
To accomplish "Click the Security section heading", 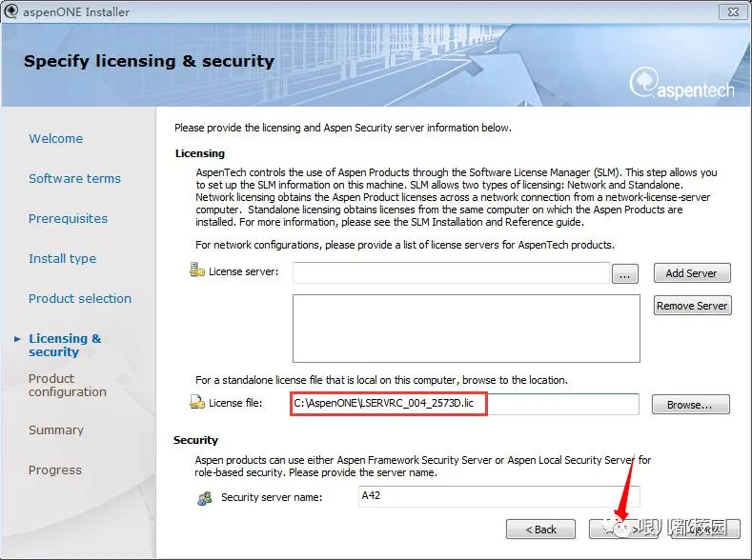I will pos(195,440).
